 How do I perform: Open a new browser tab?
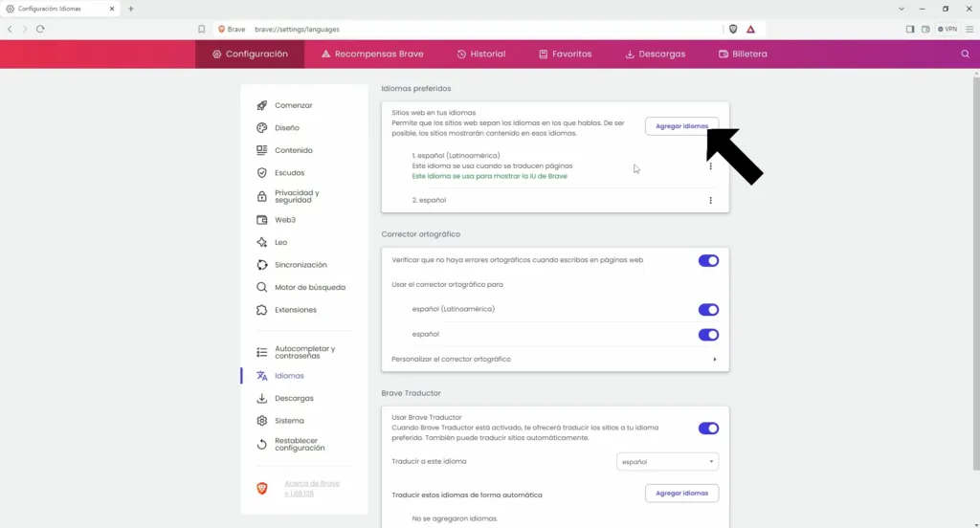130,9
